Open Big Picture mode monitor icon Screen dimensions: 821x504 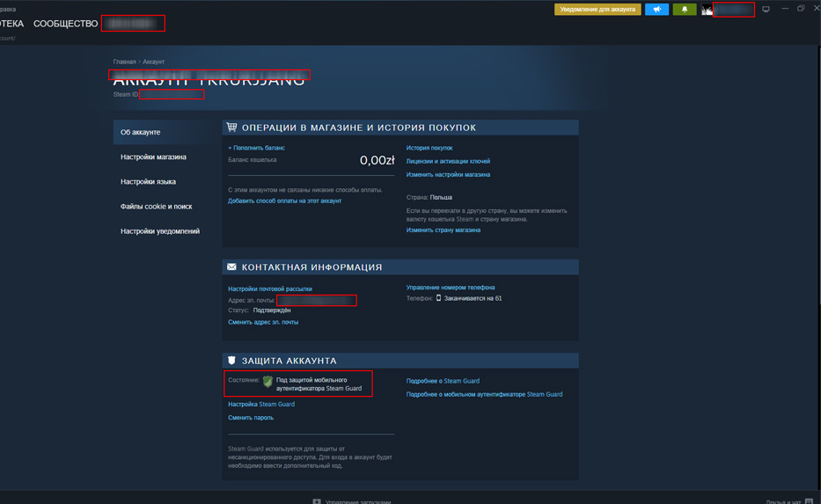coord(766,10)
